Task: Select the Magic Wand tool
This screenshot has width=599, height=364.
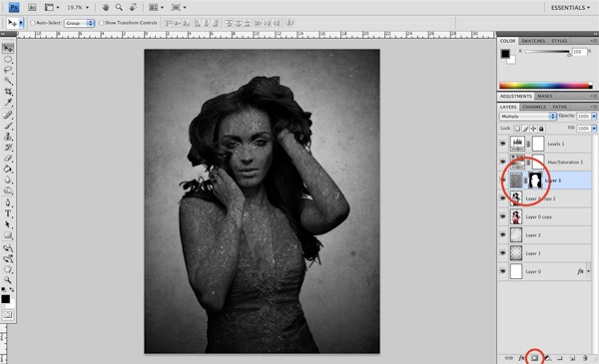Action: point(8,81)
